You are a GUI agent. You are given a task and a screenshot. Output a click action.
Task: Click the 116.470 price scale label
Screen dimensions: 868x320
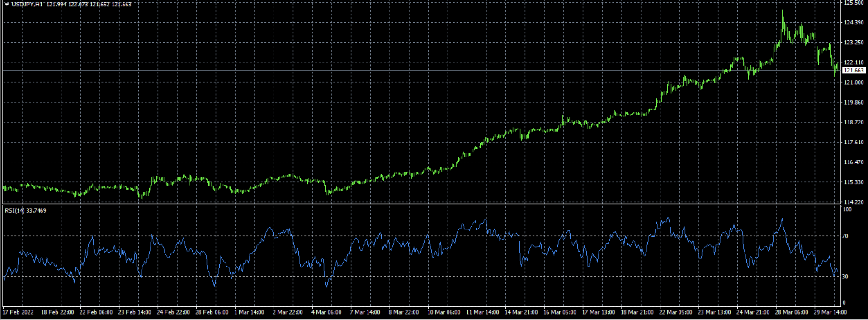(x=854, y=162)
